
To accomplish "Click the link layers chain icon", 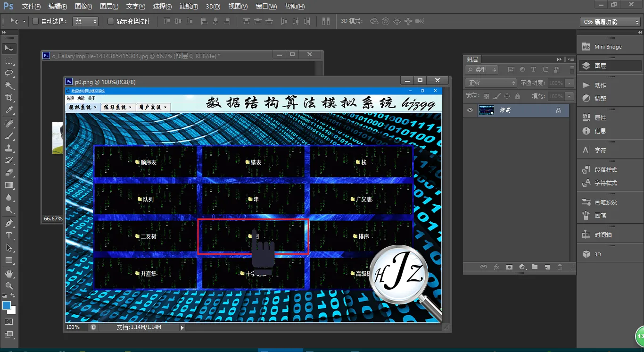I will (484, 267).
